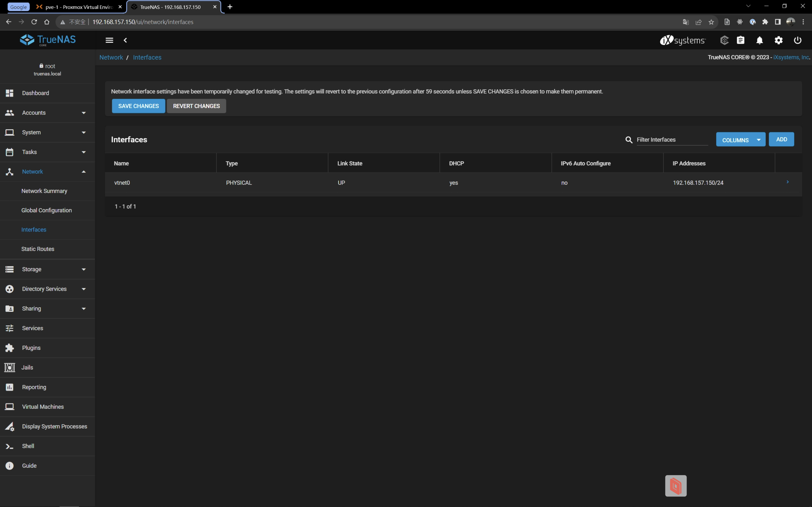812x507 pixels.
Task: Open Global Configuration menu item
Action: tap(47, 210)
